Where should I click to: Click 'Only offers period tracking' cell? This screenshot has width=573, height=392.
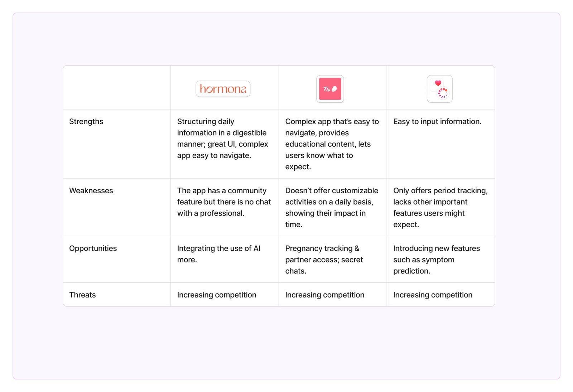click(x=440, y=207)
